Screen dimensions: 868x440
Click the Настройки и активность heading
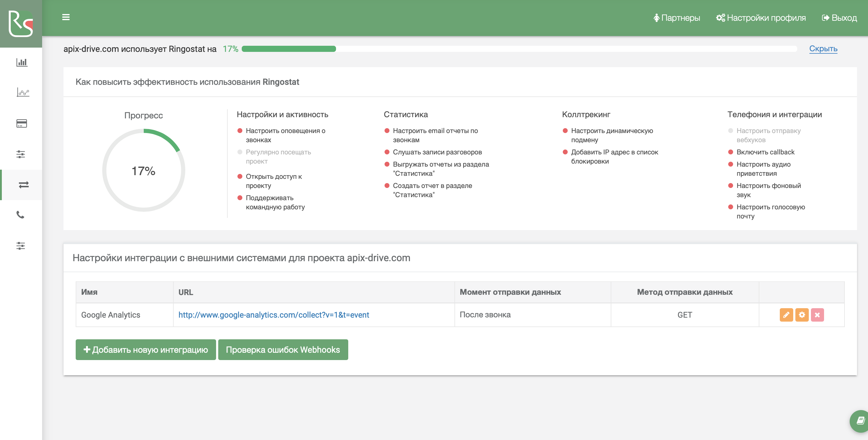(x=282, y=114)
